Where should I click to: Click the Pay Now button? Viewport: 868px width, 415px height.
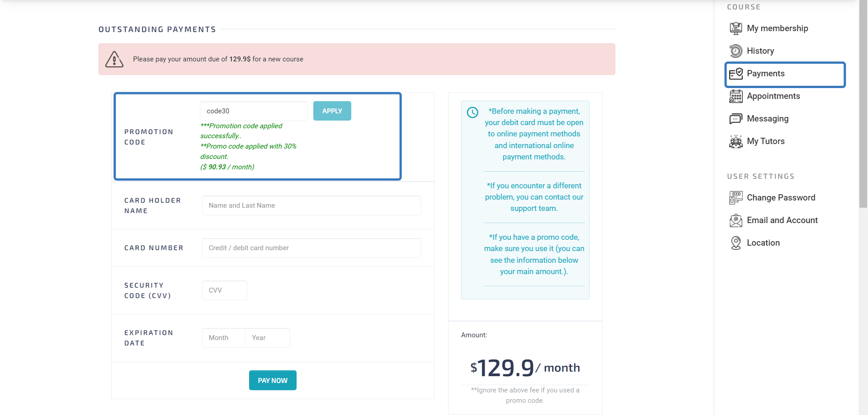(273, 380)
